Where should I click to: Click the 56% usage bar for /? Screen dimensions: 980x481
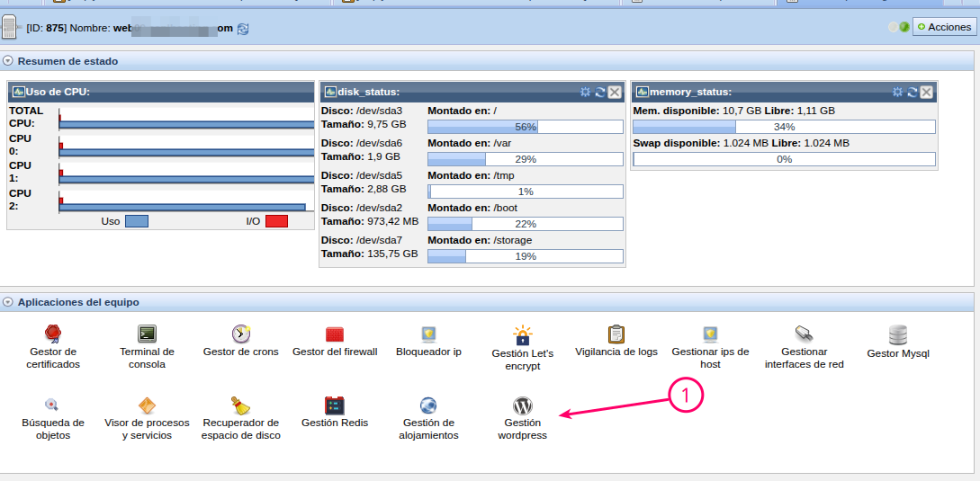coord(526,127)
